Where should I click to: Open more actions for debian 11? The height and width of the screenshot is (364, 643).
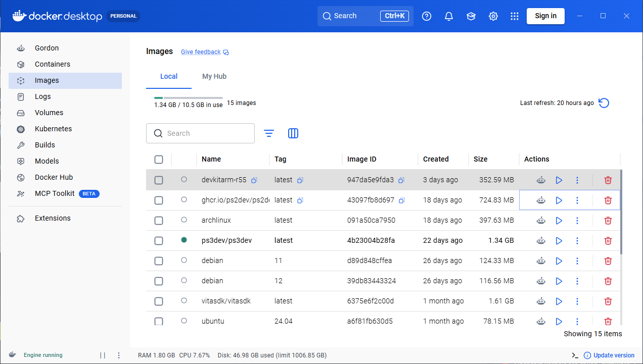577,261
